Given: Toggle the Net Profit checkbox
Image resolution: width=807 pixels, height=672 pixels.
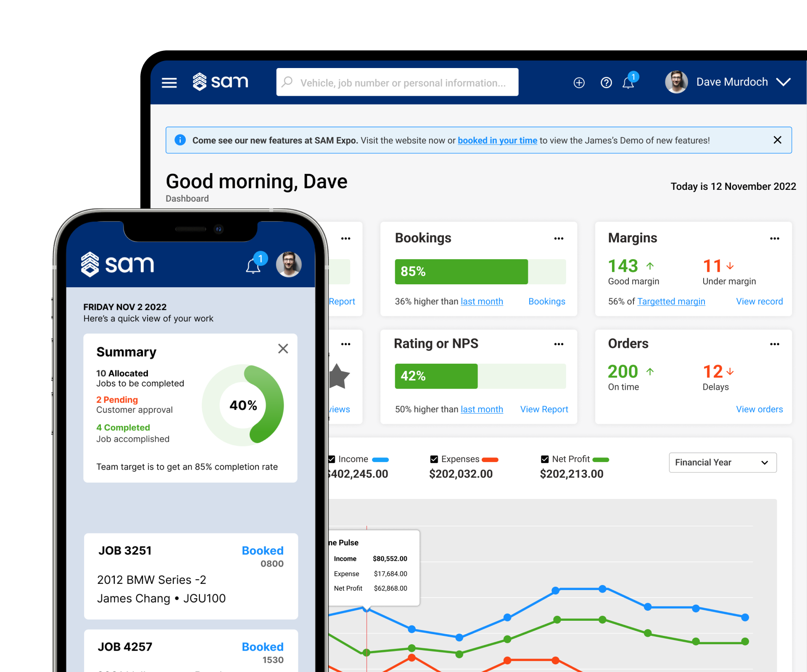Looking at the screenshot, I should pyautogui.click(x=545, y=459).
